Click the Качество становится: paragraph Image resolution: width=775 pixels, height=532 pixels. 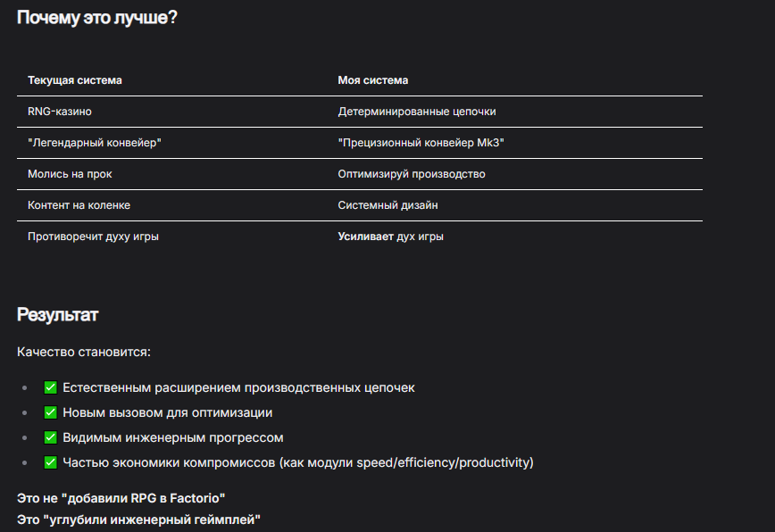click(84, 352)
